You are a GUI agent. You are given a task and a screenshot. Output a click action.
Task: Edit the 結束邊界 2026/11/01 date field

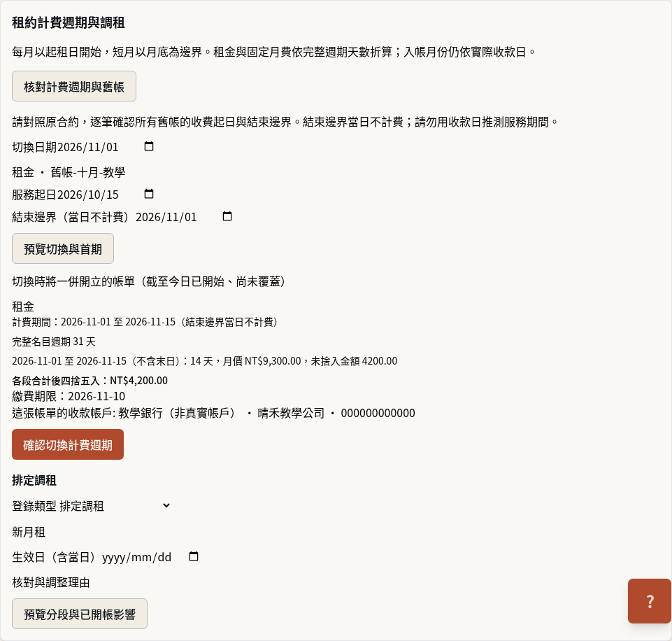185,217
